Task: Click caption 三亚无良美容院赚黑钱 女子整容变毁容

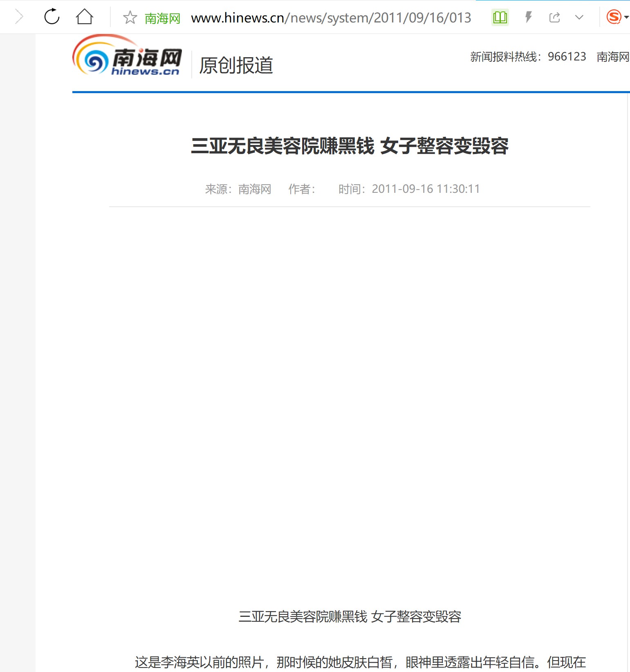Action: [x=350, y=616]
